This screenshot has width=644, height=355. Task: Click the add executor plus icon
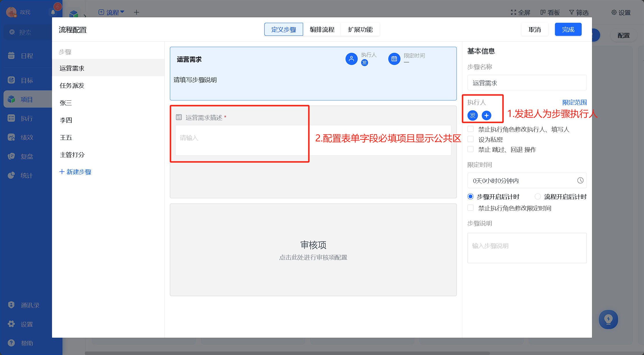point(487,115)
